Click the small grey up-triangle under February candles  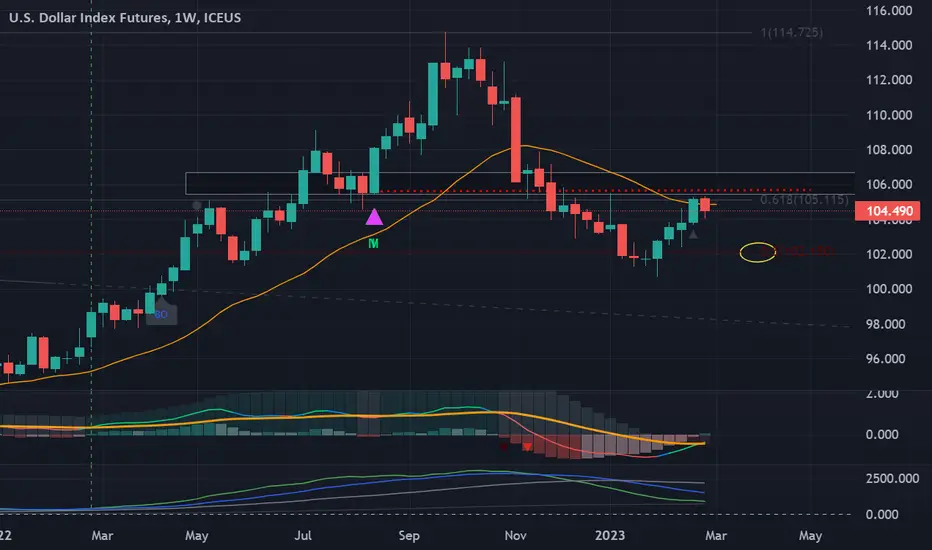(693, 234)
